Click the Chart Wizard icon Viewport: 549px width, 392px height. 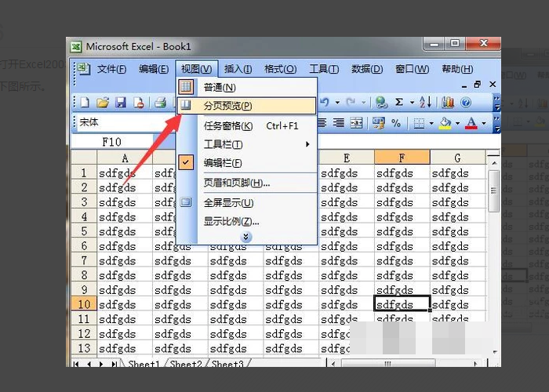click(x=448, y=102)
